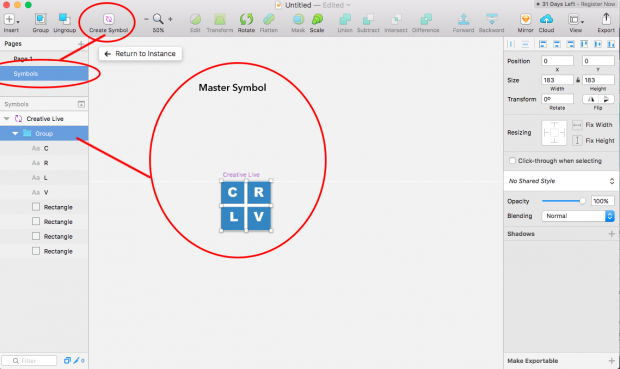
Task: Open the Insert tool menu
Action: 11,19
